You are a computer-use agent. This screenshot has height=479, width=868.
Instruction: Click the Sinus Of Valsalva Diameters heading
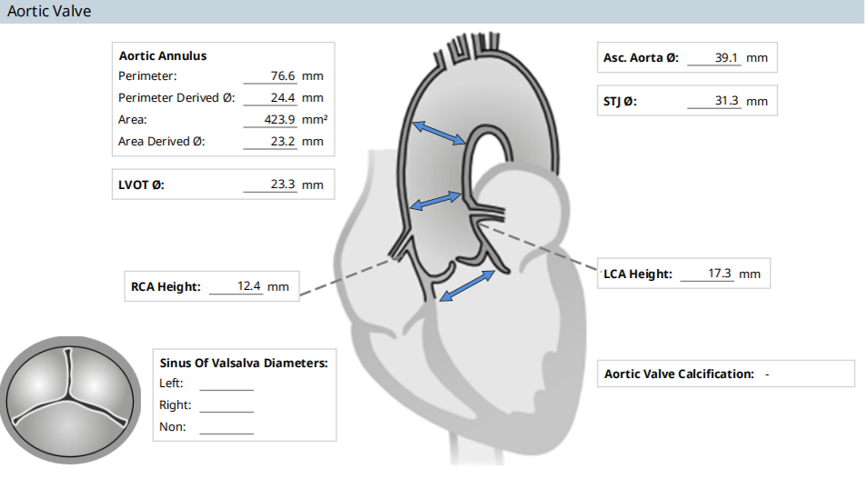tap(244, 364)
